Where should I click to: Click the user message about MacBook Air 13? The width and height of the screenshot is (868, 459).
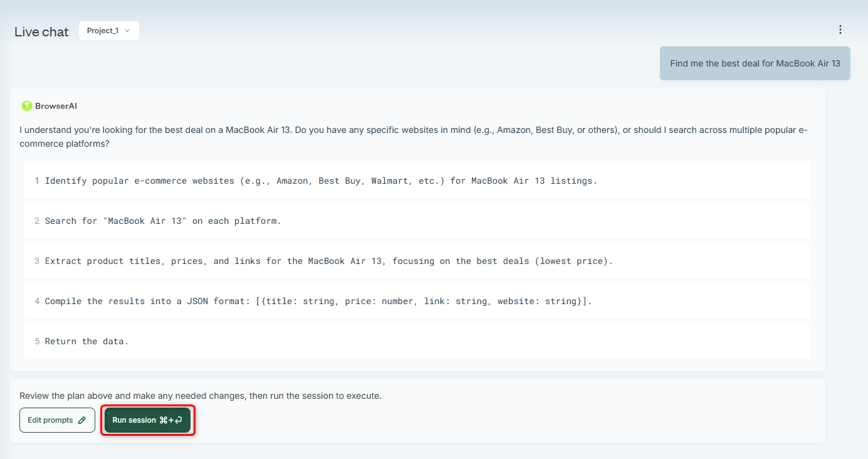tap(755, 63)
